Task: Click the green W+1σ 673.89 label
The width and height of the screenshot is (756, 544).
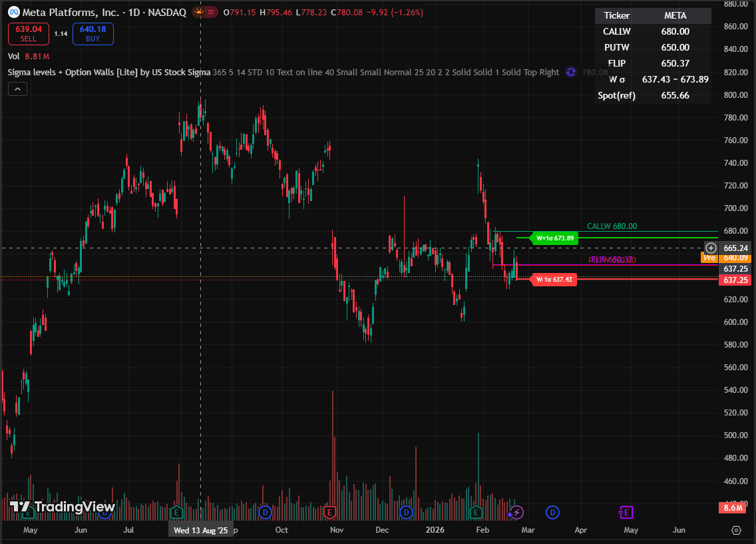Action: coord(554,238)
